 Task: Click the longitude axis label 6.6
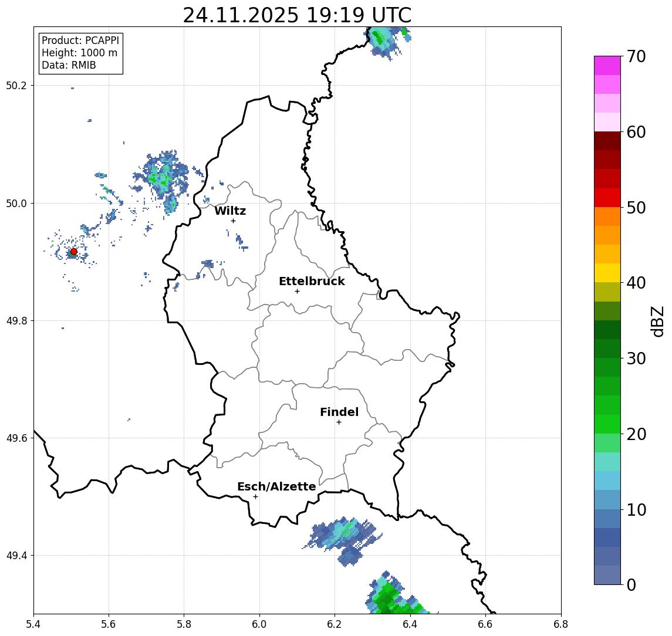pyautogui.click(x=485, y=624)
